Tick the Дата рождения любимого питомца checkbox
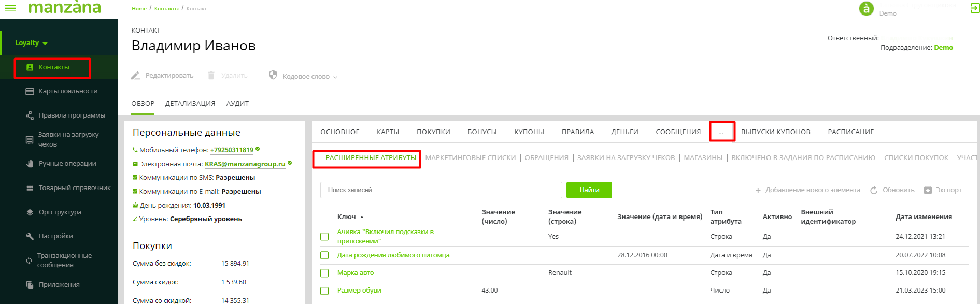The height and width of the screenshot is (304, 980). coord(324,255)
